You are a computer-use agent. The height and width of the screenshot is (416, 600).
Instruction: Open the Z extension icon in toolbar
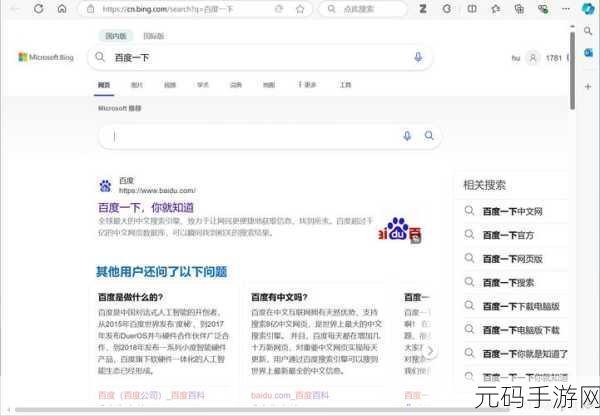pyautogui.click(x=423, y=8)
